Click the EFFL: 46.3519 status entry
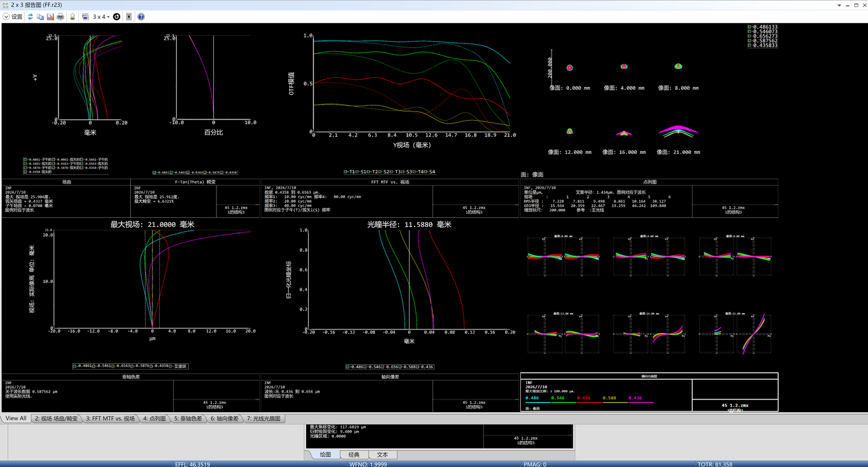This screenshot has width=868, height=467. point(192,464)
